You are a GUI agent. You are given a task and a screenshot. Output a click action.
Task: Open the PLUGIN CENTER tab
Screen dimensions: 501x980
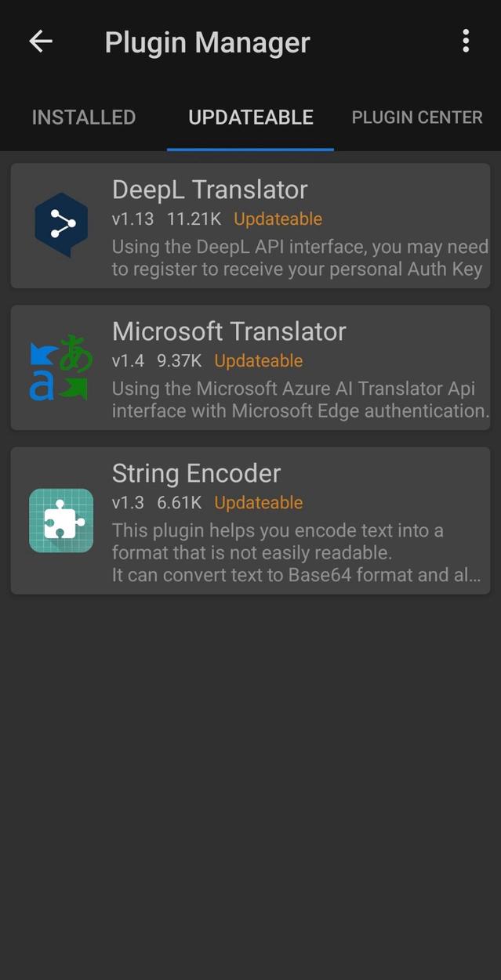tap(416, 117)
